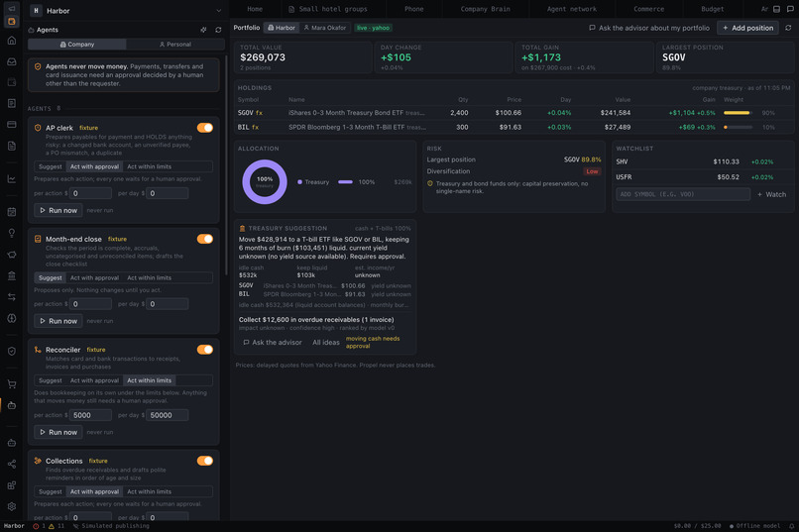Open the calculator icon in top bar
The height and width of the screenshot is (532, 799).
point(776,9)
